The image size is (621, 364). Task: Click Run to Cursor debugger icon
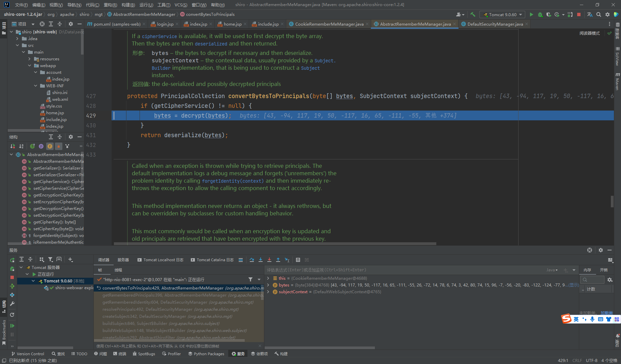(x=287, y=260)
